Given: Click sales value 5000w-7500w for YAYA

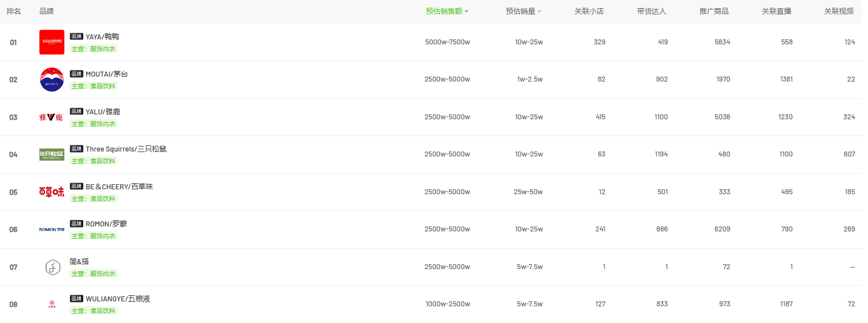Looking at the screenshot, I should 447,42.
